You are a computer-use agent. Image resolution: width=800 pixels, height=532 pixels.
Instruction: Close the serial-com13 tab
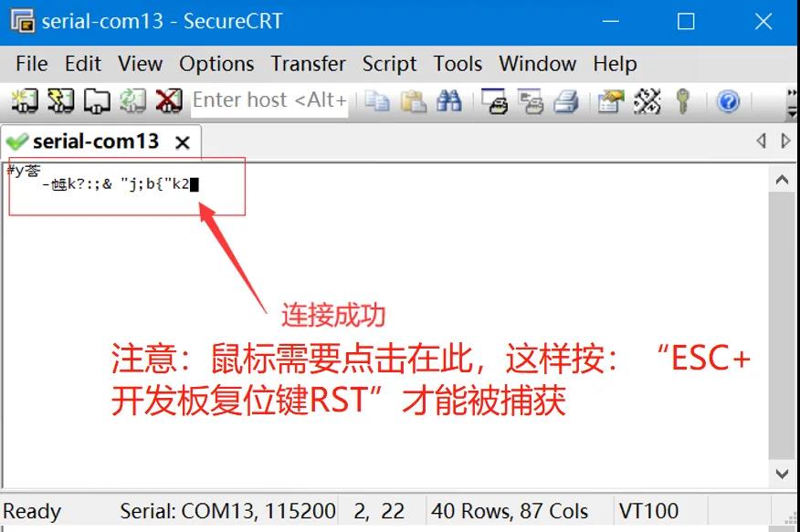[182, 142]
